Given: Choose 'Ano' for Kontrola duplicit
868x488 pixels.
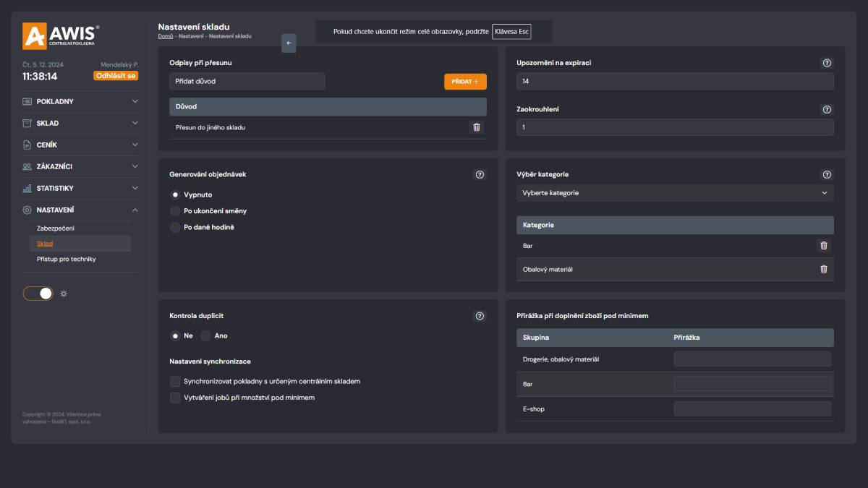Looking at the screenshot, I should pos(206,335).
